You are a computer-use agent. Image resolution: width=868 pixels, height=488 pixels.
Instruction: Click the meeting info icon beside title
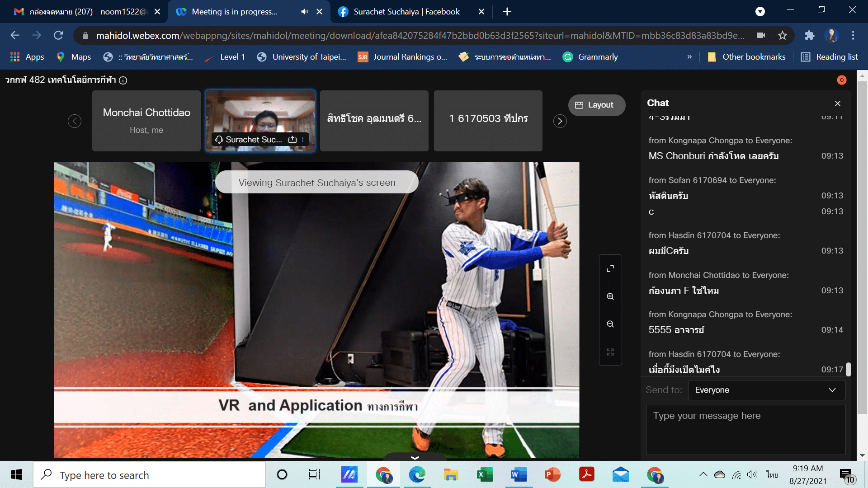point(123,80)
